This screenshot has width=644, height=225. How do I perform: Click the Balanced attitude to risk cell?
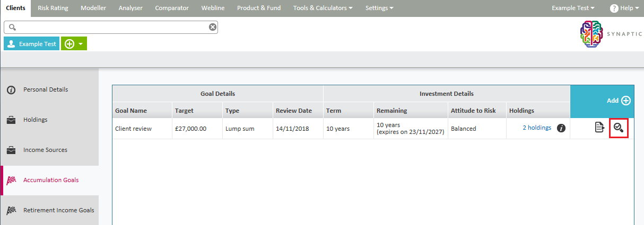pyautogui.click(x=477, y=129)
